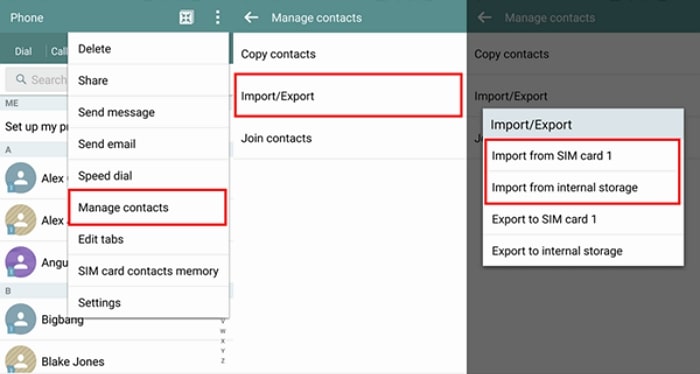This screenshot has height=374, width=700.
Task: Tap the search magnifier icon
Action: click(21, 79)
